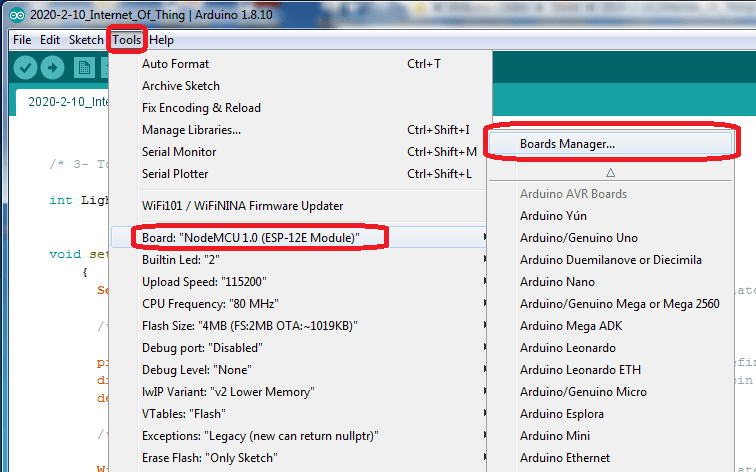Open the Edit menu

pos(50,40)
